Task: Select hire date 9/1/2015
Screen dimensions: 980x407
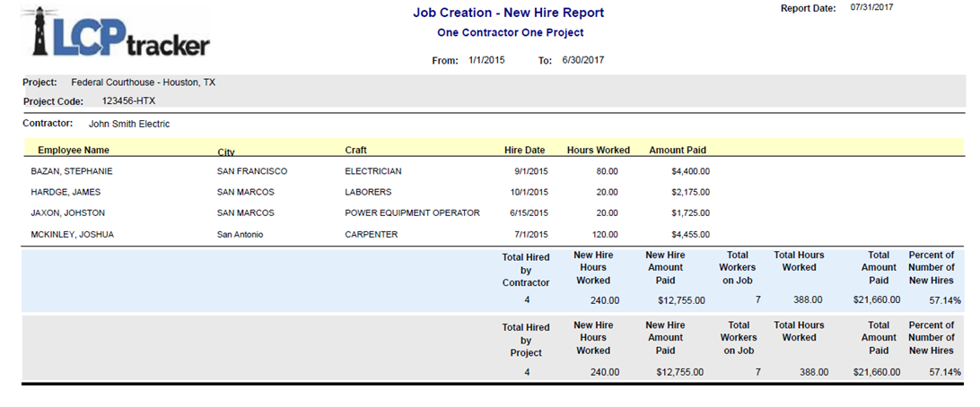Action: tap(531, 171)
